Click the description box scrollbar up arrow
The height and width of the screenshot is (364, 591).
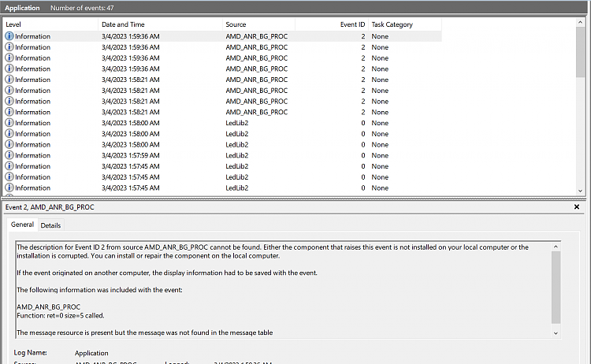[556, 247]
